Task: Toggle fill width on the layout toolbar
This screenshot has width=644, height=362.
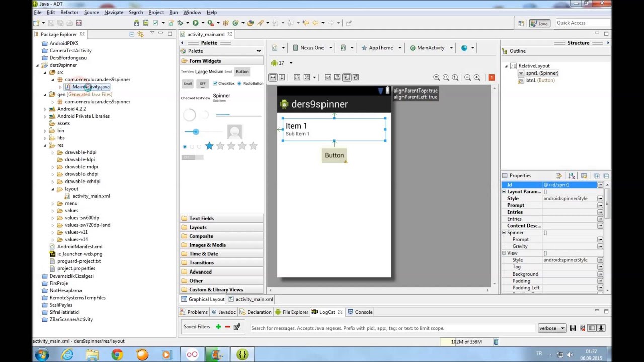Action: [x=273, y=77]
